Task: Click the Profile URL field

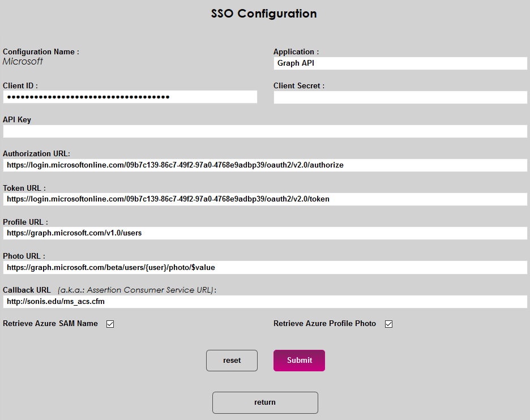Action: 264,233
